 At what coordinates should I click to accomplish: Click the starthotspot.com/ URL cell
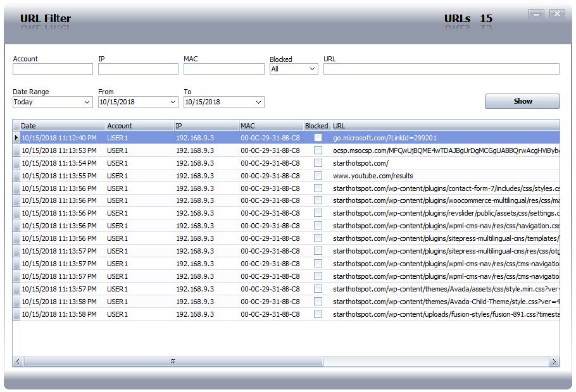coord(446,162)
